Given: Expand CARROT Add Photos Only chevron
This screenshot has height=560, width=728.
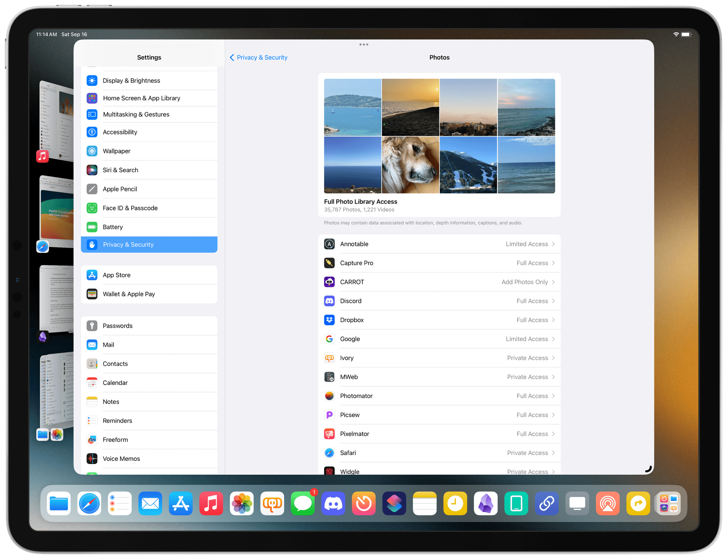Looking at the screenshot, I should click(553, 282).
